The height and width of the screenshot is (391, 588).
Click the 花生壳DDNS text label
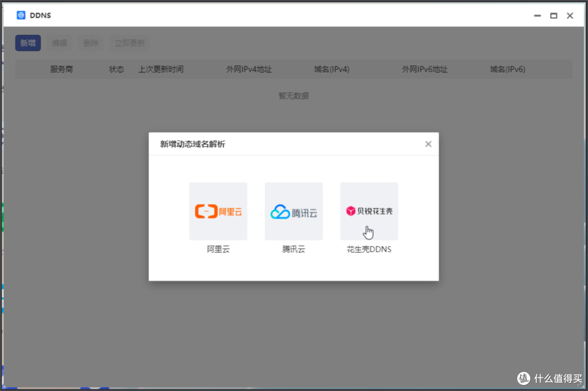point(369,249)
